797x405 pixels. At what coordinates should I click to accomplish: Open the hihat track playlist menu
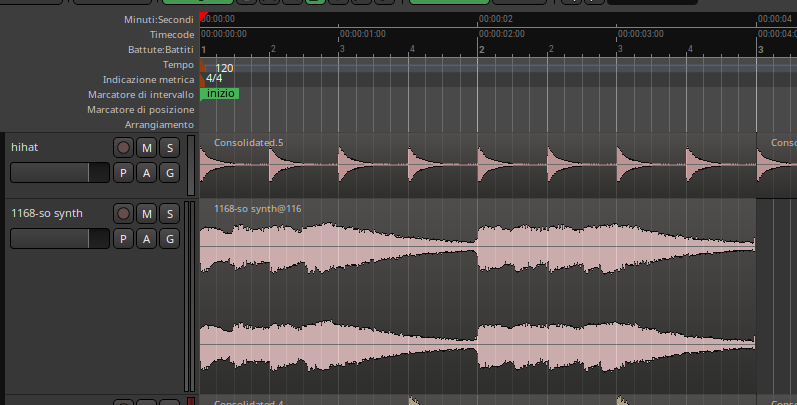(123, 173)
